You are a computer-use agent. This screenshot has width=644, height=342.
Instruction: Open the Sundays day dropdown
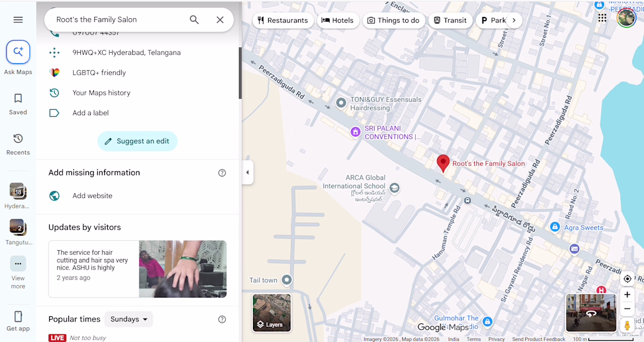pos(129,319)
